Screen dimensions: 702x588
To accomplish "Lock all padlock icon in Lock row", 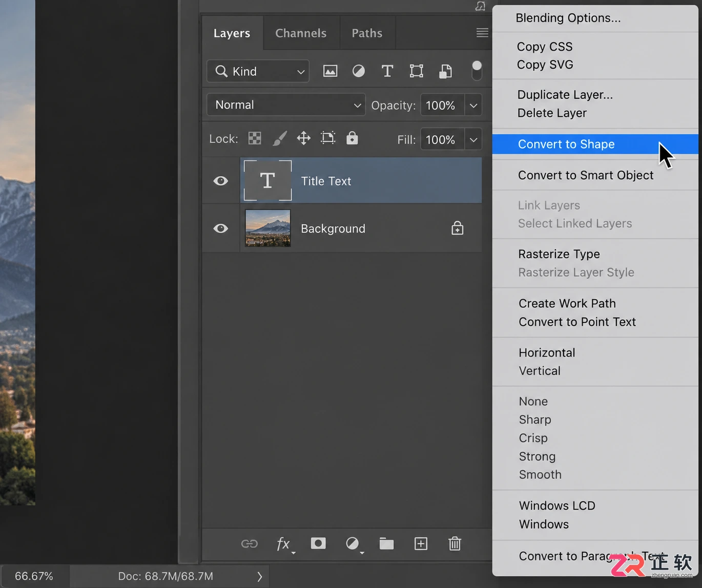I will pyautogui.click(x=352, y=138).
